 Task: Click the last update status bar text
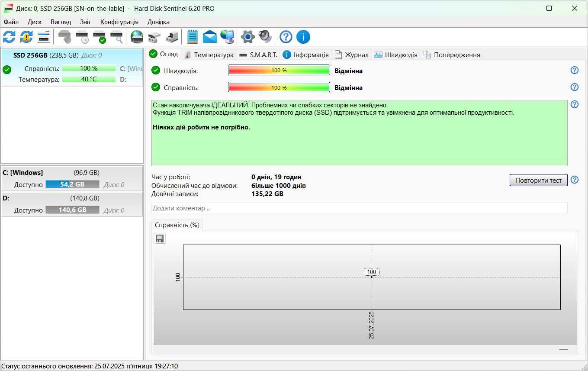(90, 366)
